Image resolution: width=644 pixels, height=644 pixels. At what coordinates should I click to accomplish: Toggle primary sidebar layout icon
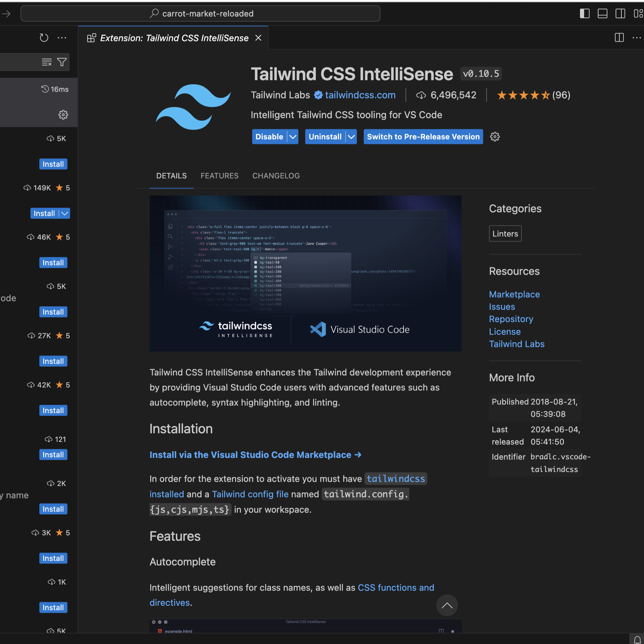[585, 14]
